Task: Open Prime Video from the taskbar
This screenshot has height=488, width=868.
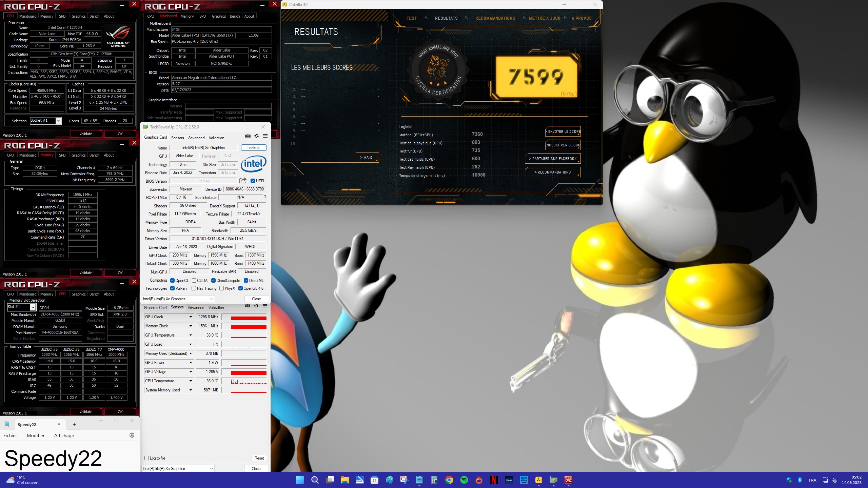Action: 524,480
